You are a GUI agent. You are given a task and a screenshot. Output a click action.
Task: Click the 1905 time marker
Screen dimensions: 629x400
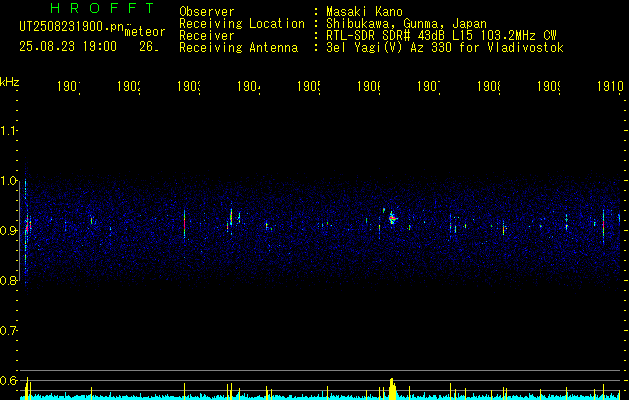(x=309, y=87)
